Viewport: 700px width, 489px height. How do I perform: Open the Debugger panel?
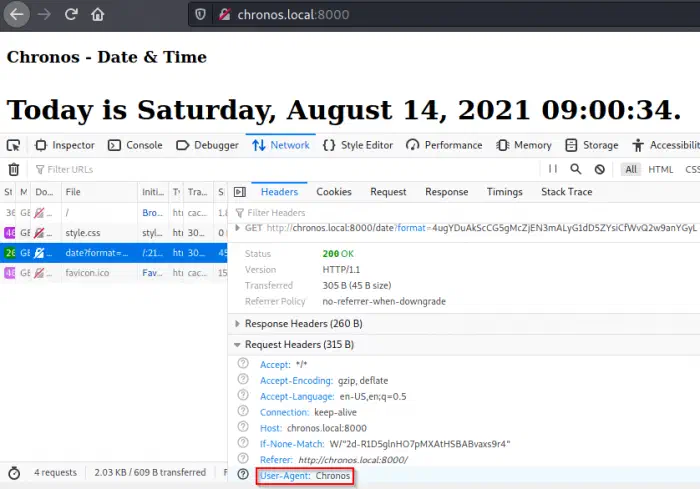point(208,145)
